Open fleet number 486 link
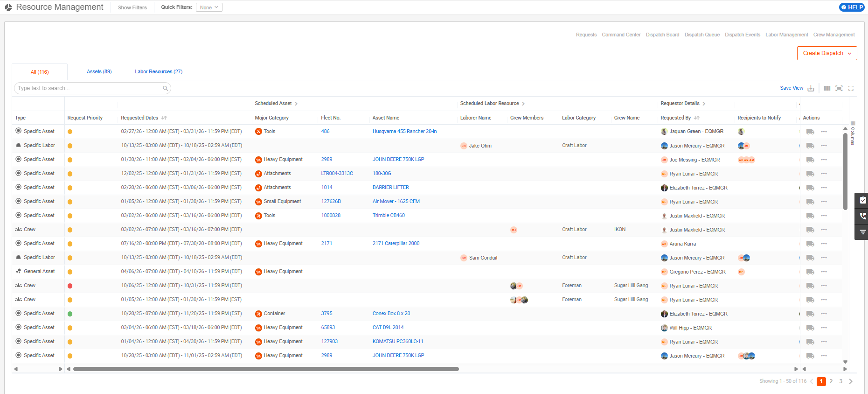Image resolution: width=868 pixels, height=394 pixels. click(325, 132)
